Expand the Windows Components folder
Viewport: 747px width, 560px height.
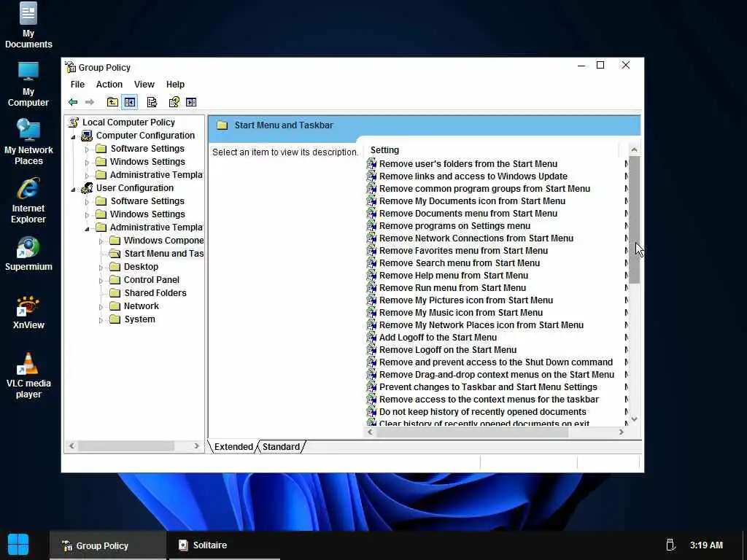[101, 241]
